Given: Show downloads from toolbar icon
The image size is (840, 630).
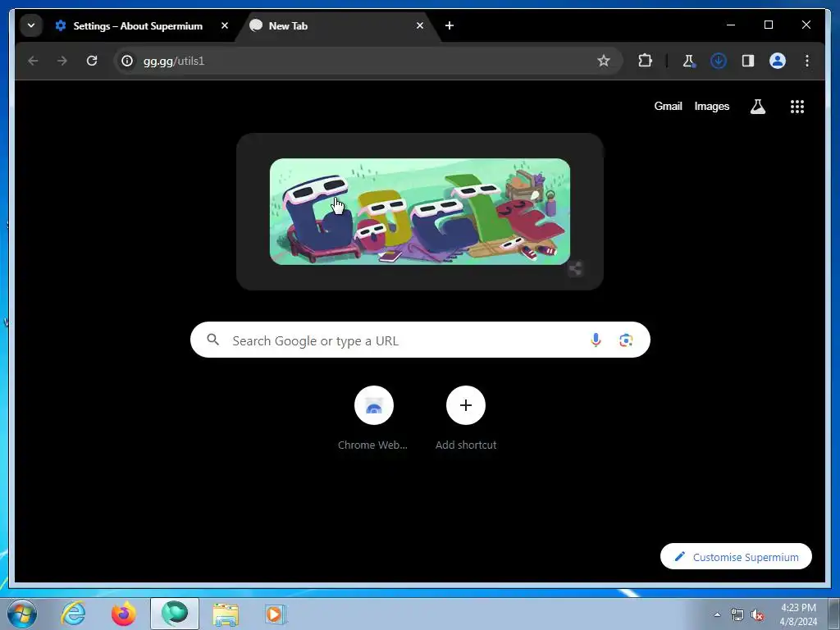Looking at the screenshot, I should 719,61.
